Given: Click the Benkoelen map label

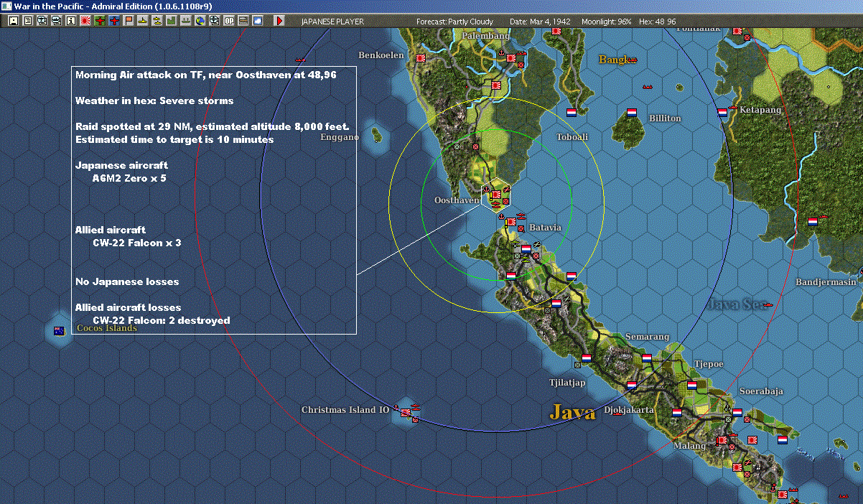Looking at the screenshot, I should 381,55.
